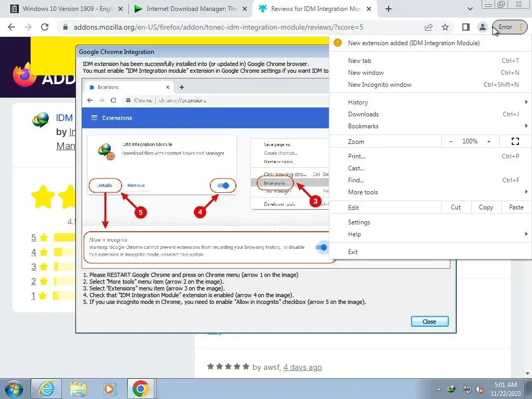
Task: Switch to Internet Download Manager tab
Action: pyautogui.click(x=191, y=9)
